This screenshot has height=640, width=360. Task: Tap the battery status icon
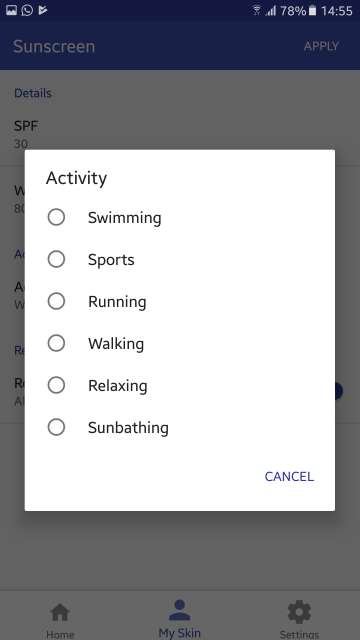click(312, 11)
